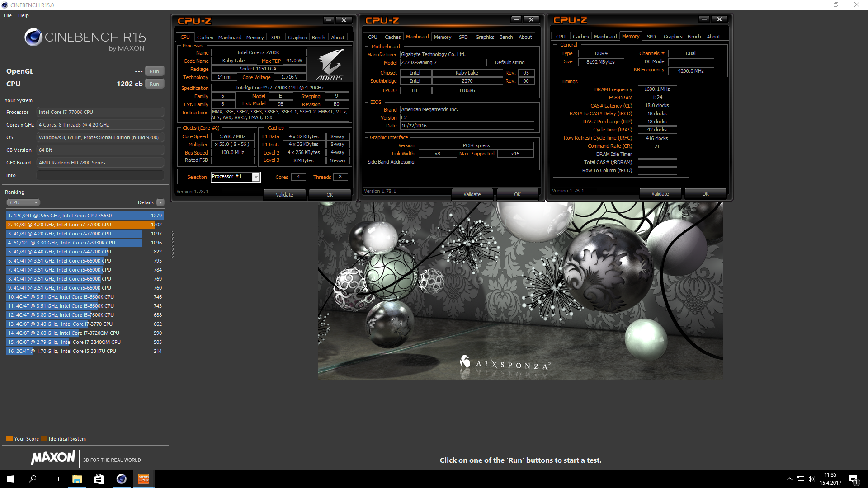Select Graphics tab in Memory CPU-Z window
The image size is (868, 488).
673,37
